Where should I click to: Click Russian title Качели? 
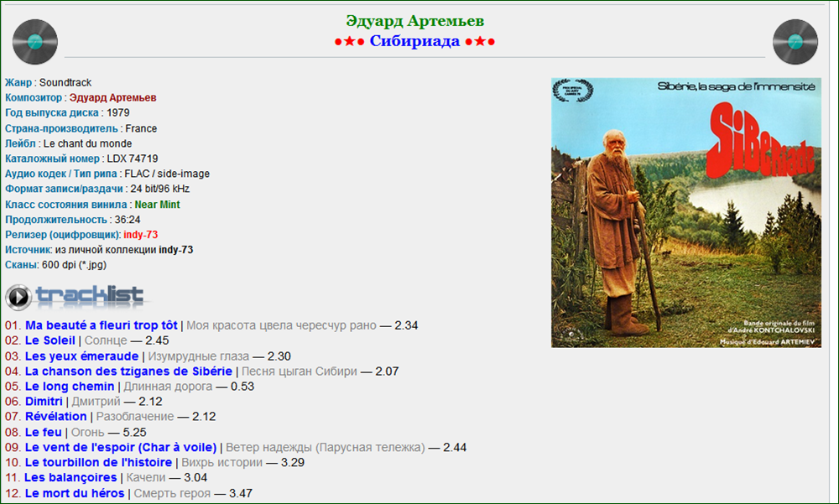146,477
